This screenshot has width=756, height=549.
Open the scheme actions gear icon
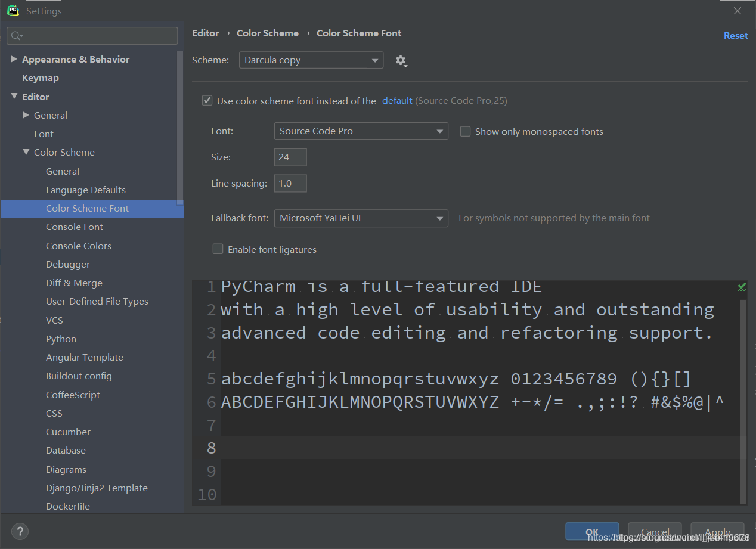click(x=401, y=60)
